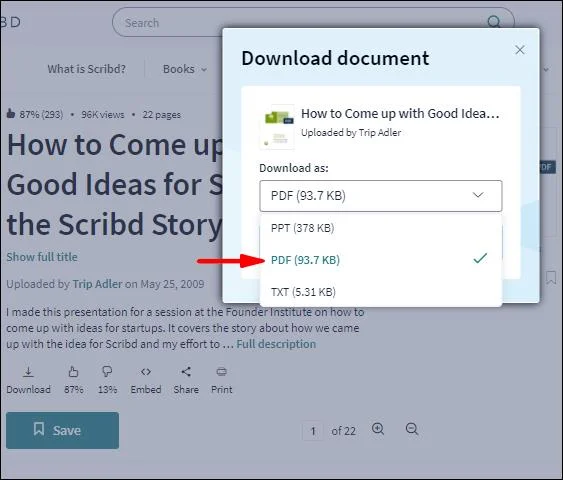
Task: Close the Download document dialog
Action: [520, 50]
